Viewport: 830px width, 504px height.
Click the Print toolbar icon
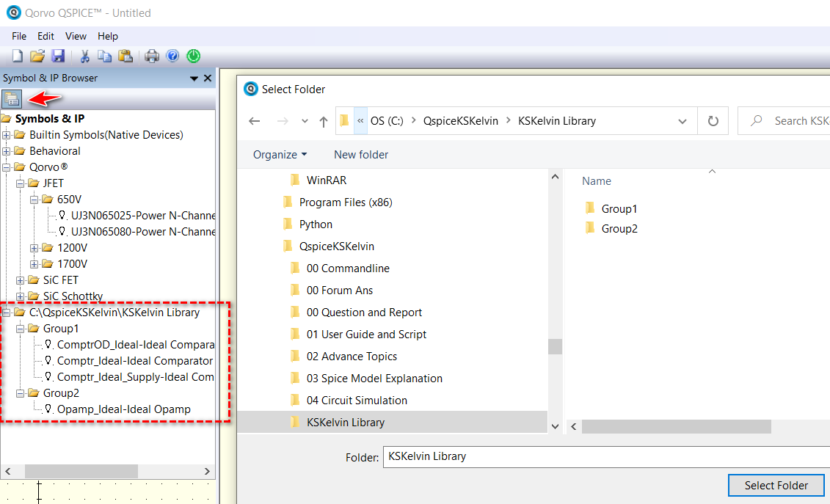point(152,56)
